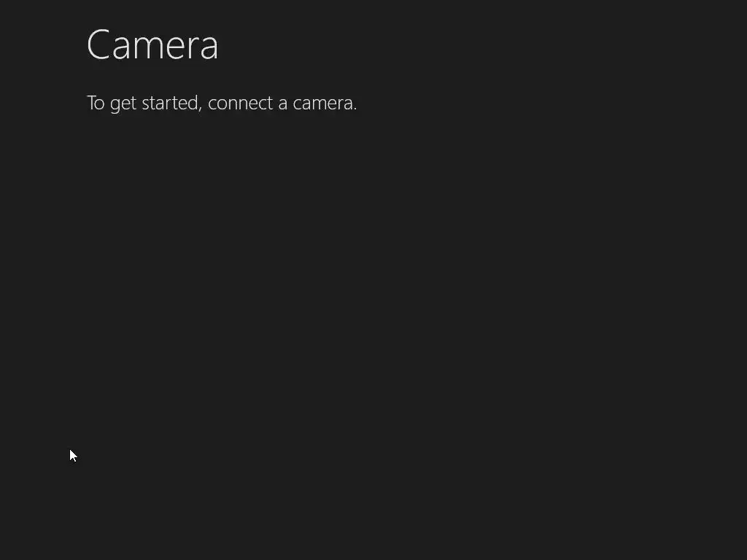747x560 pixels.
Task: Click the period ending the connect-a-camera message
Action: coord(355,109)
